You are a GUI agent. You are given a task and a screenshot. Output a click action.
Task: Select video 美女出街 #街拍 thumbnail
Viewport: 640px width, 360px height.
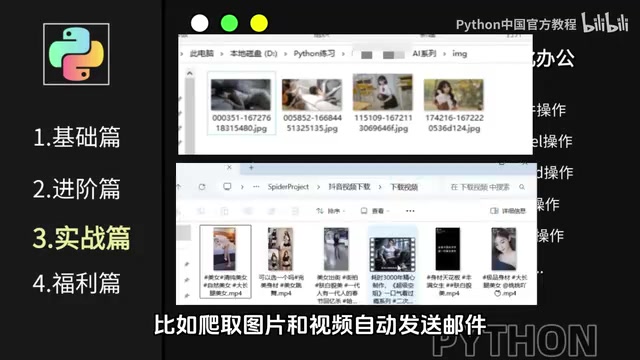coord(336,249)
